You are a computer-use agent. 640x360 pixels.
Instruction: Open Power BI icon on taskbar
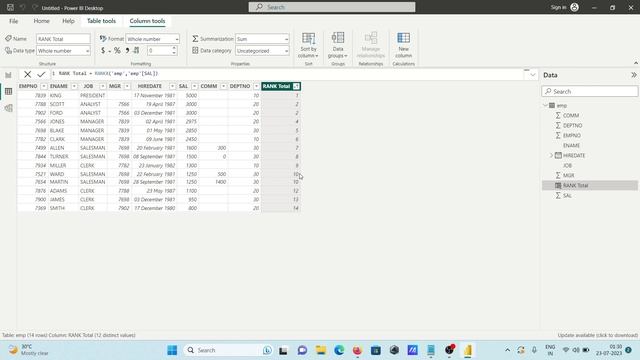tap(468, 350)
